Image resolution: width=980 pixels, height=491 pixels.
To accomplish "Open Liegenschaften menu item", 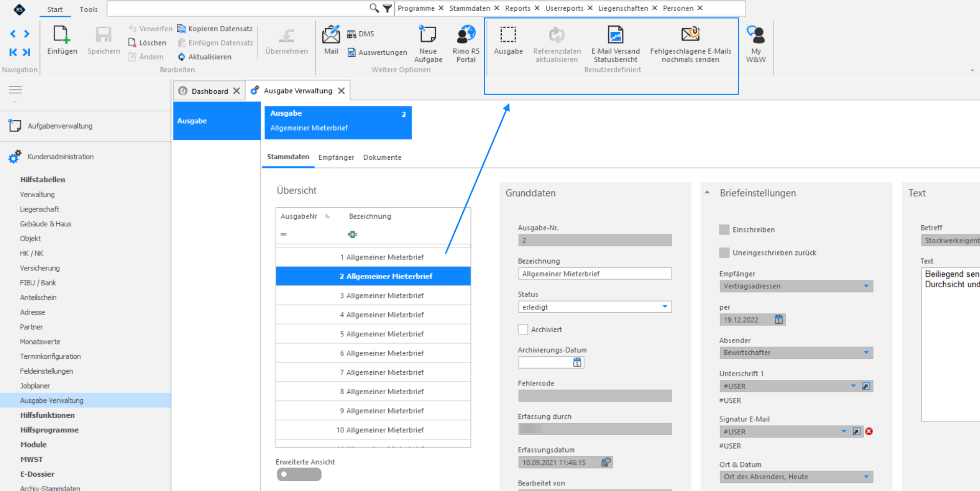I will [623, 8].
